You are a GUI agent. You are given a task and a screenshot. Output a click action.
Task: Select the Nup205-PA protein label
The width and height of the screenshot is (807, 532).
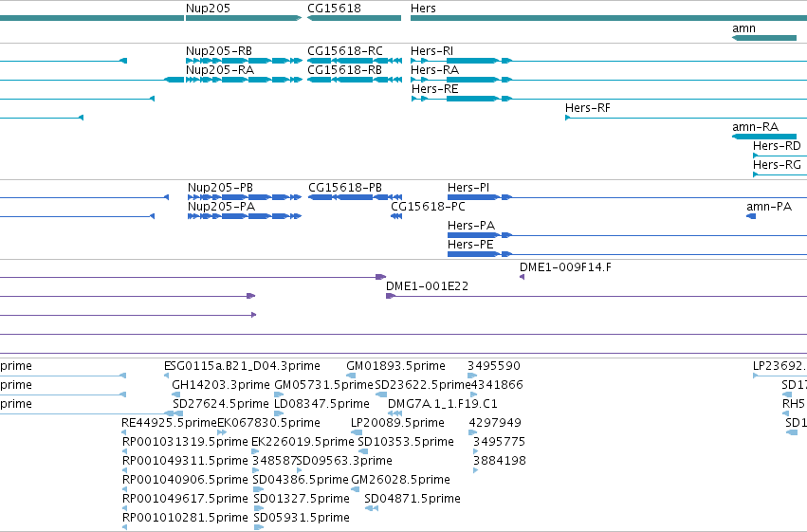point(221,207)
